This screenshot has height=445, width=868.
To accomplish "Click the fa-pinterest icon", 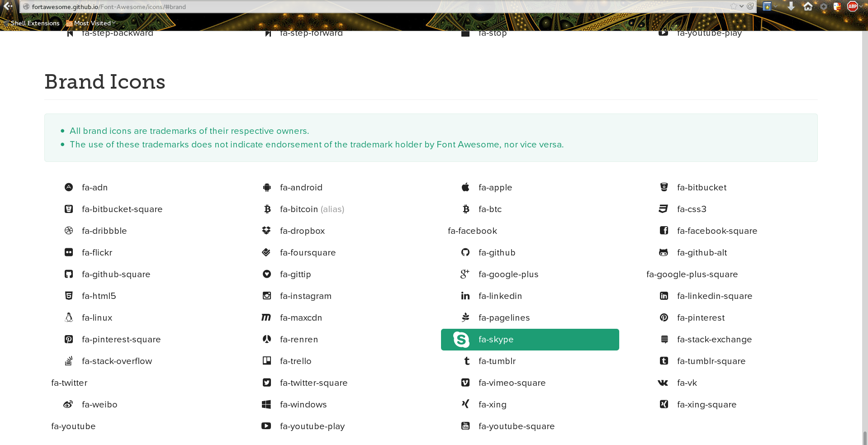I will click(664, 317).
